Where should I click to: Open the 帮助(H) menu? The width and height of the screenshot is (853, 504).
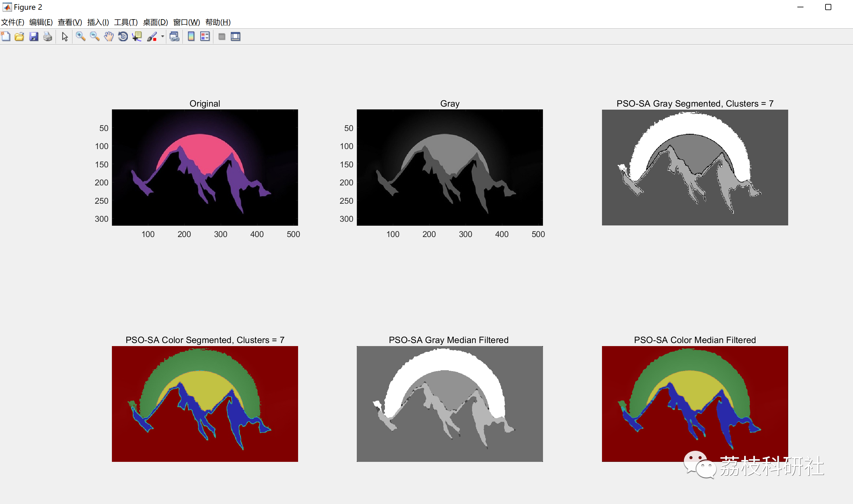[x=218, y=22]
